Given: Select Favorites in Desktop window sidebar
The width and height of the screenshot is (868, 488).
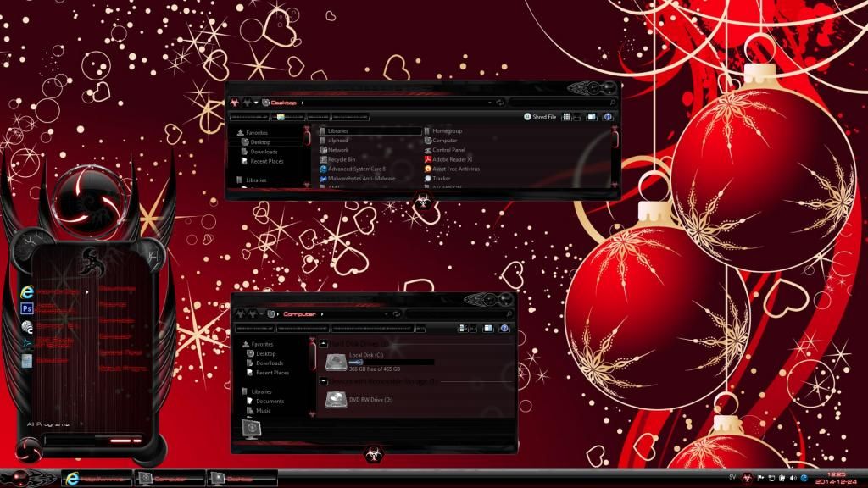Looking at the screenshot, I should (x=253, y=133).
